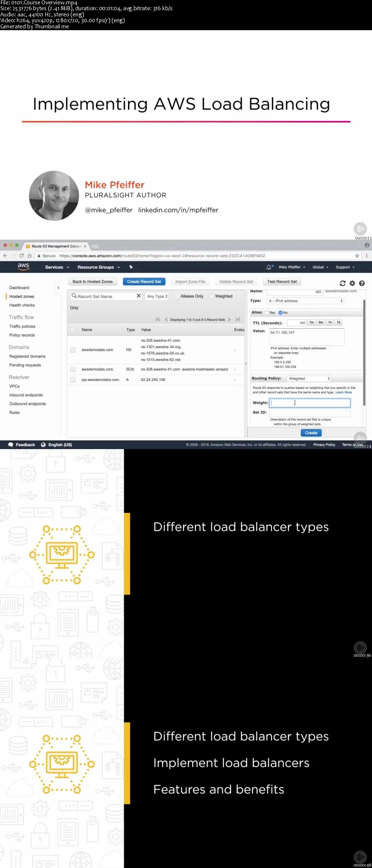Expand the Mike Pfeiffer account menu
This screenshot has width=372, height=868.
[x=292, y=267]
